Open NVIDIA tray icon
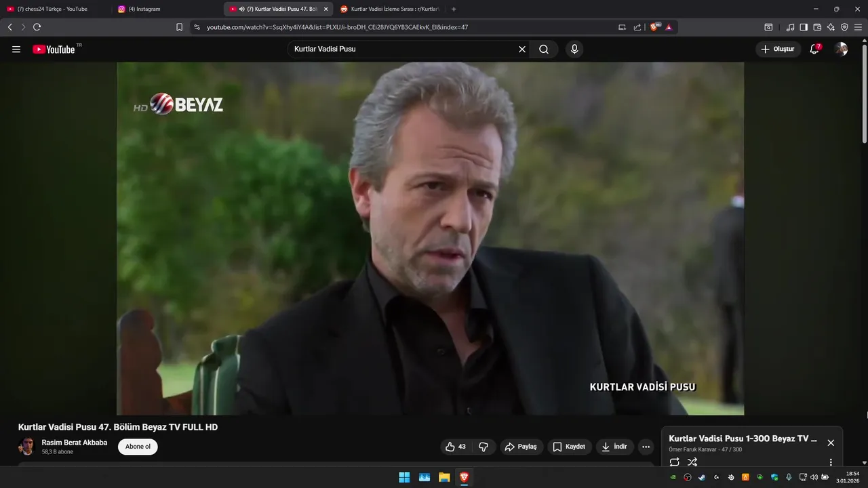868x488 pixels. click(673, 477)
